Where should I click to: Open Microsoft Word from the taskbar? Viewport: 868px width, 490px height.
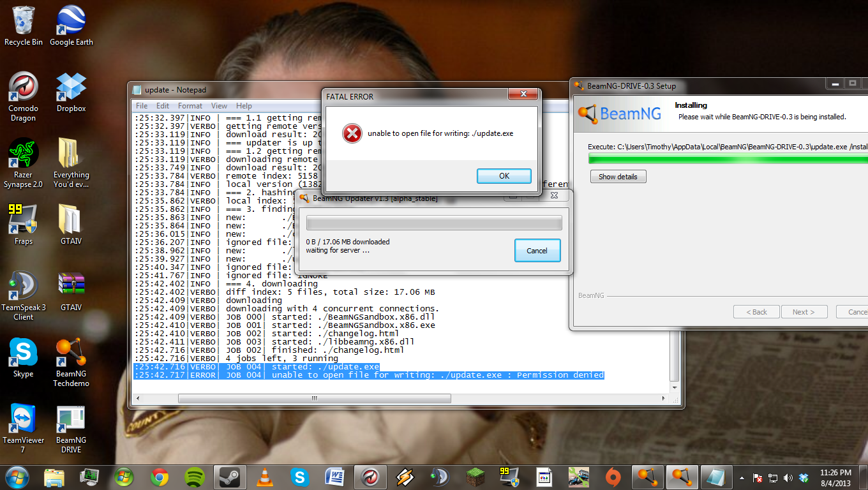[334, 477]
